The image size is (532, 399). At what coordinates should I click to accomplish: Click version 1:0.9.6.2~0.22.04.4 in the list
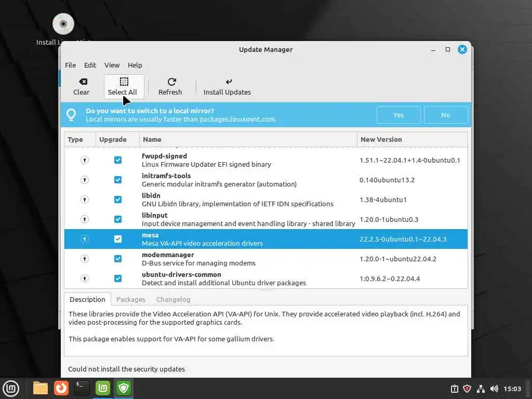click(x=390, y=278)
